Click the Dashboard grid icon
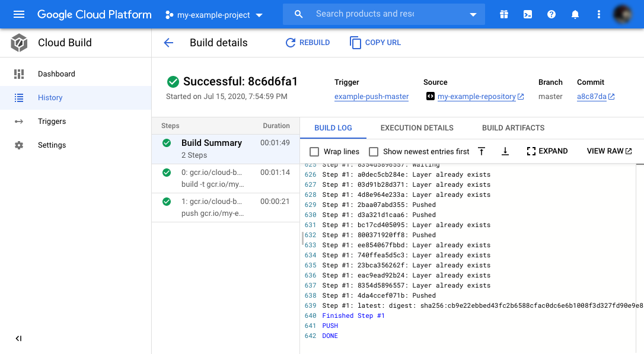Viewport: 644px width, 354px height. [19, 74]
